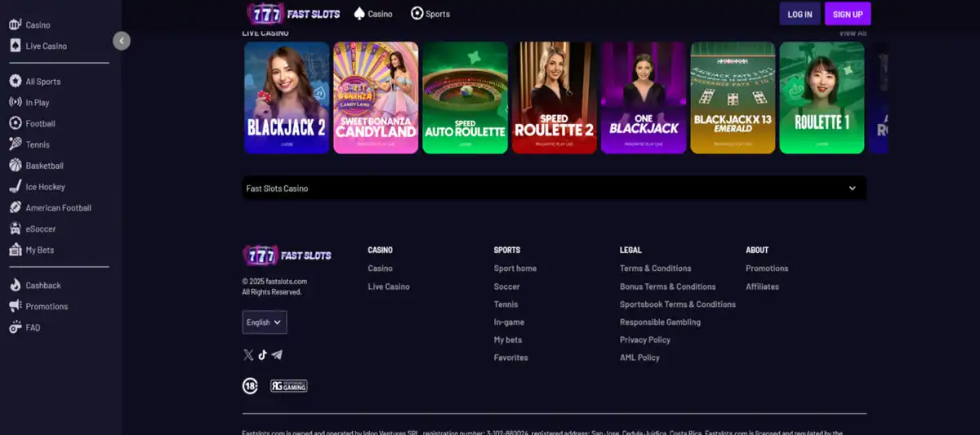980x435 pixels.
Task: Click the Cashback flame icon
Action: tap(15, 285)
